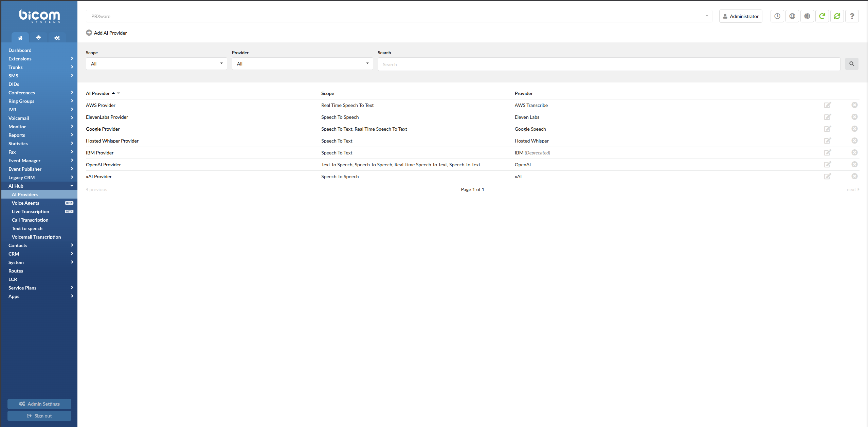Open the Administrator account button
This screenshot has width=868, height=427.
(x=741, y=16)
